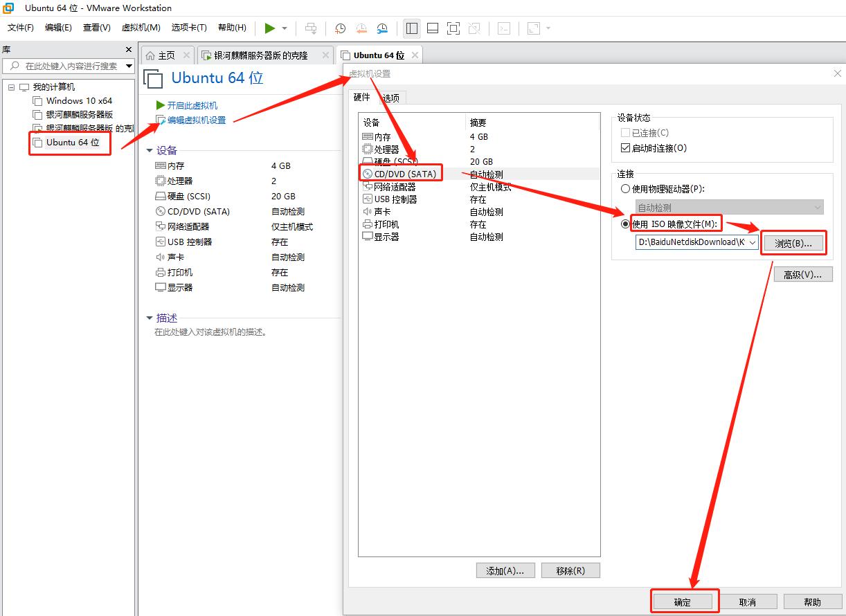Collapse the 设备 section in the summary view
846x616 pixels.
coord(150,150)
